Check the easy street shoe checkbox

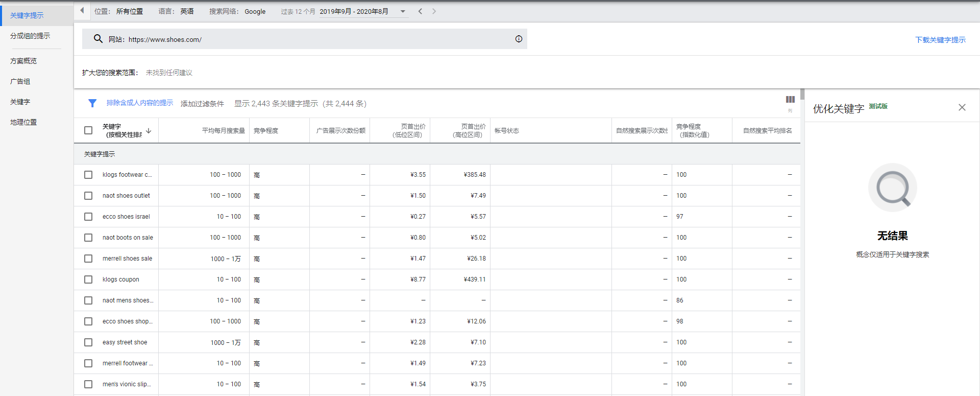tap(88, 342)
